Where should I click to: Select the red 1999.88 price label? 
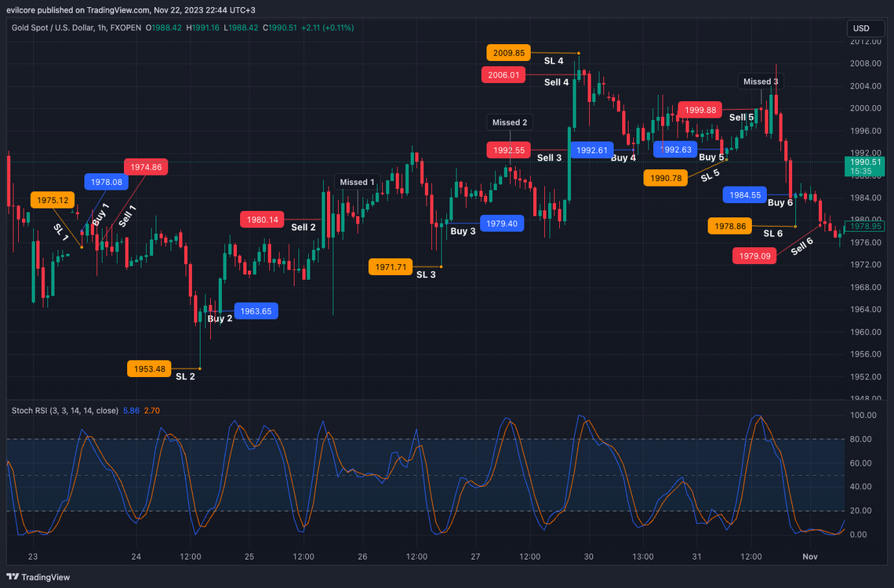(700, 110)
